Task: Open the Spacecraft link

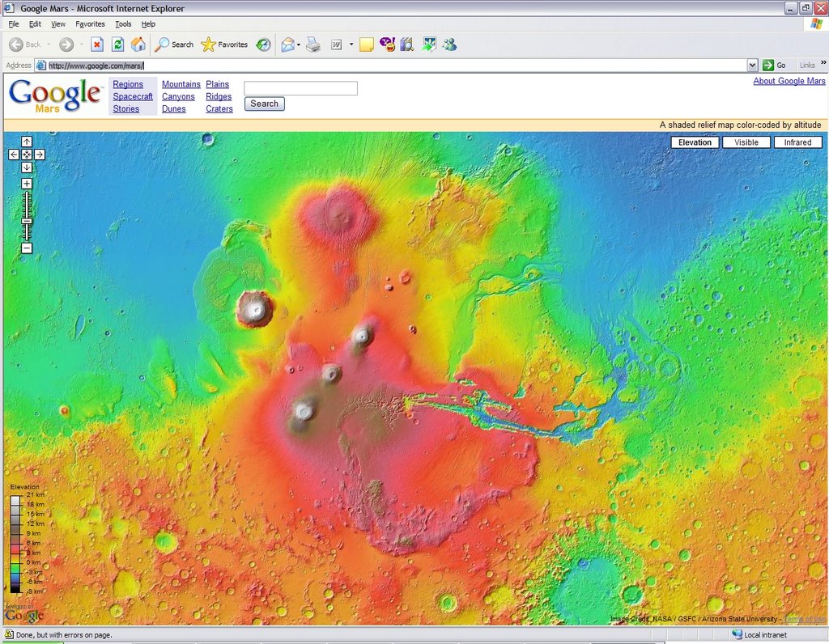Action: point(133,96)
